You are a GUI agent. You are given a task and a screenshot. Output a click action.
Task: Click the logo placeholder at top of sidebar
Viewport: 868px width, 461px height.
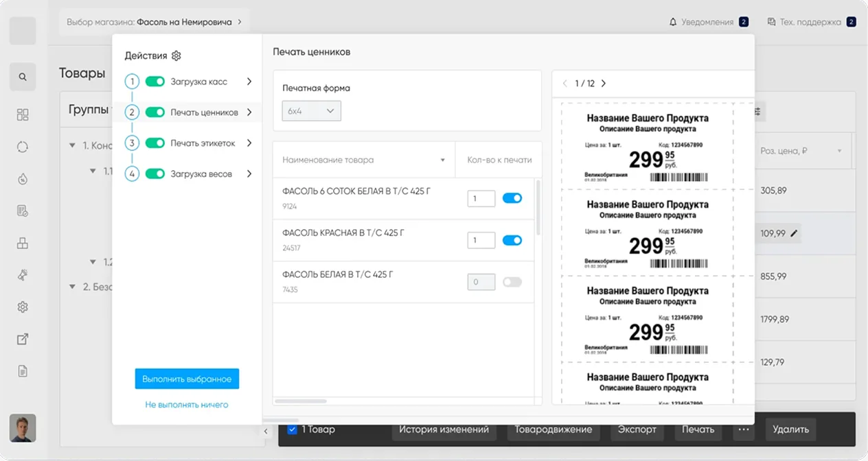[23, 31]
